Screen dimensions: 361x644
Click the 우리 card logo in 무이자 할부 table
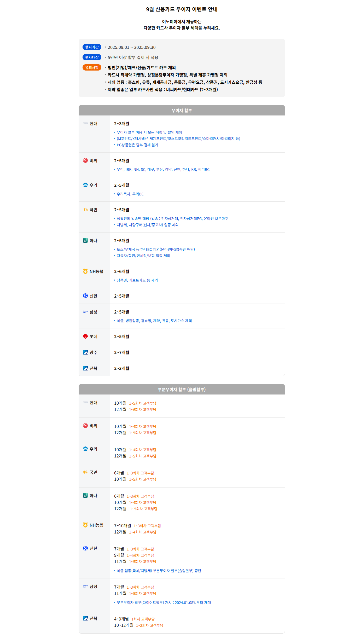point(85,185)
